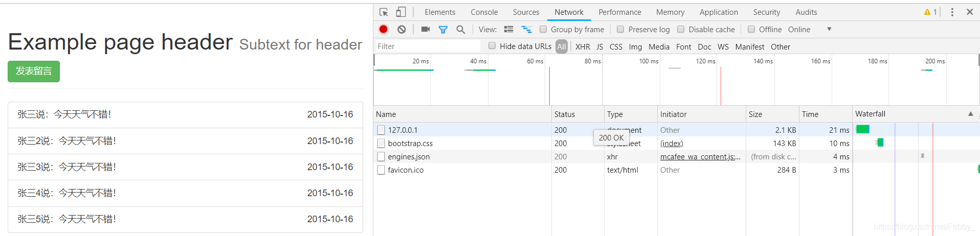980x236 pixels.
Task: Open the Audits tab
Action: 806,12
